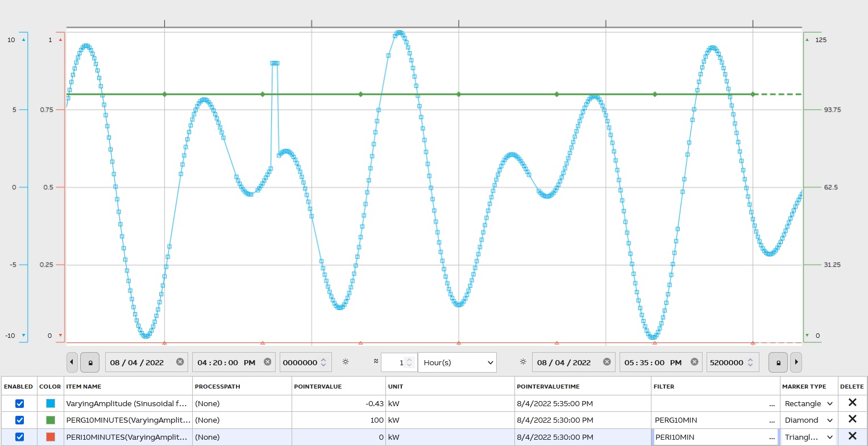
Task: Open Diamond marker type dropdown
Action: point(807,420)
